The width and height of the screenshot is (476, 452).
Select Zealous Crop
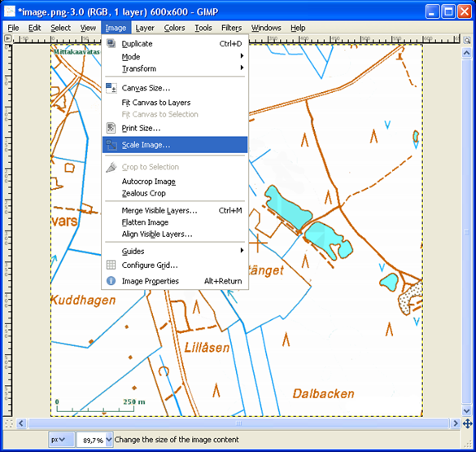point(175,193)
